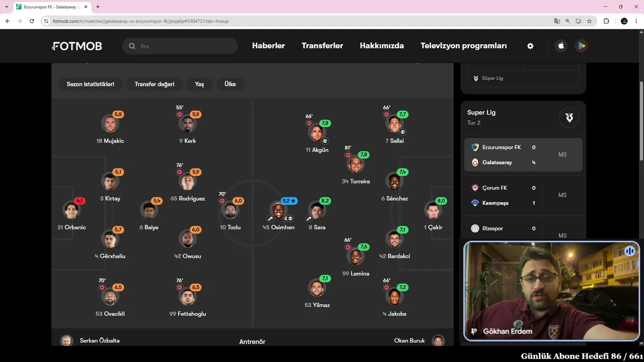The image size is (644, 362).
Task: Toggle the Sezon istatistikleri filter
Action: (x=91, y=84)
